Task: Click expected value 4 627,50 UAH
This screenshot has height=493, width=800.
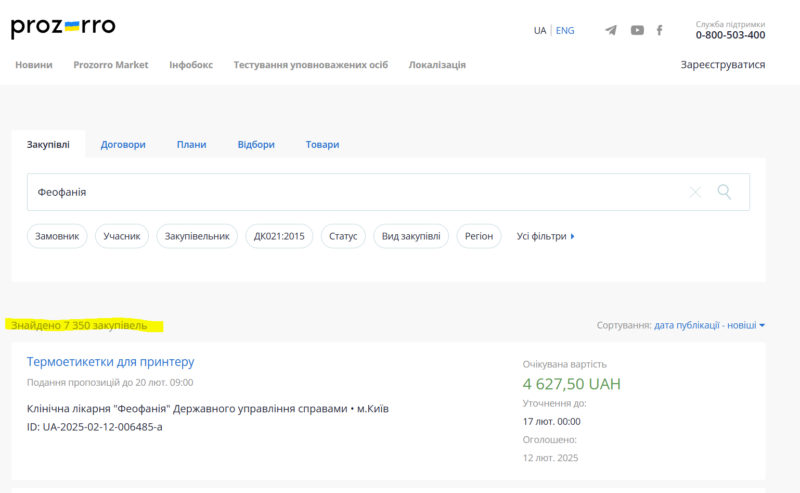Action: (x=571, y=384)
